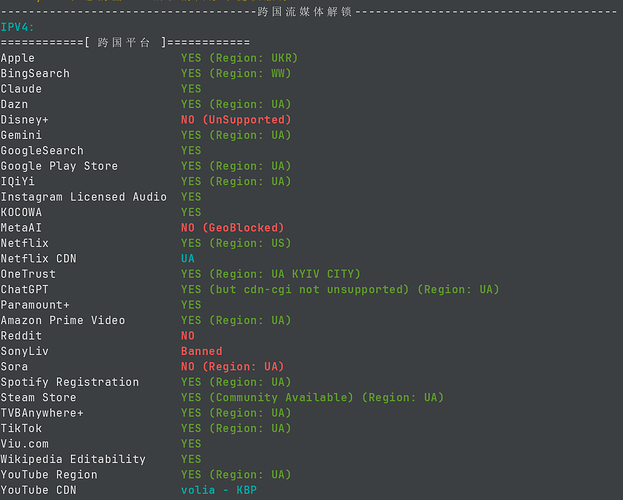
Task: Click 'but cdn-cgi not unsupported' result
Action: click(309, 289)
